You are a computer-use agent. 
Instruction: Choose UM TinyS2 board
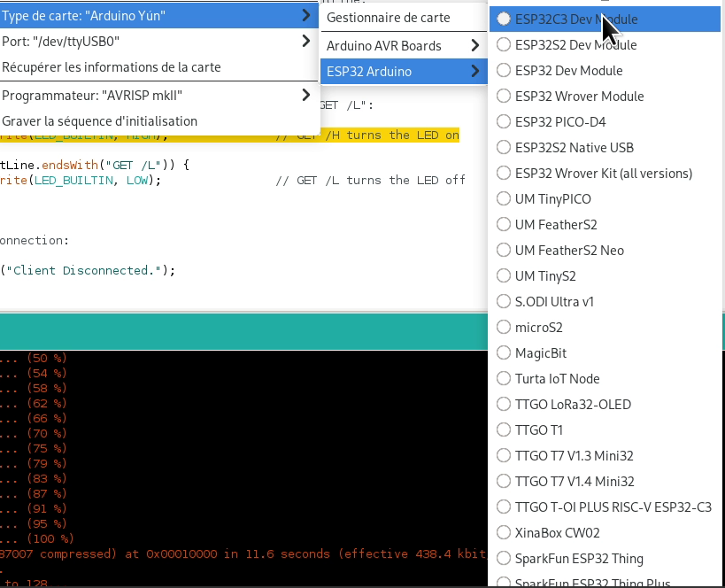(x=605, y=275)
